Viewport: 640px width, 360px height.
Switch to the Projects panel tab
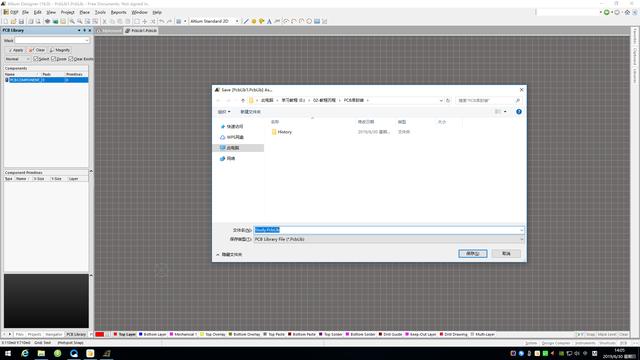(x=34, y=334)
